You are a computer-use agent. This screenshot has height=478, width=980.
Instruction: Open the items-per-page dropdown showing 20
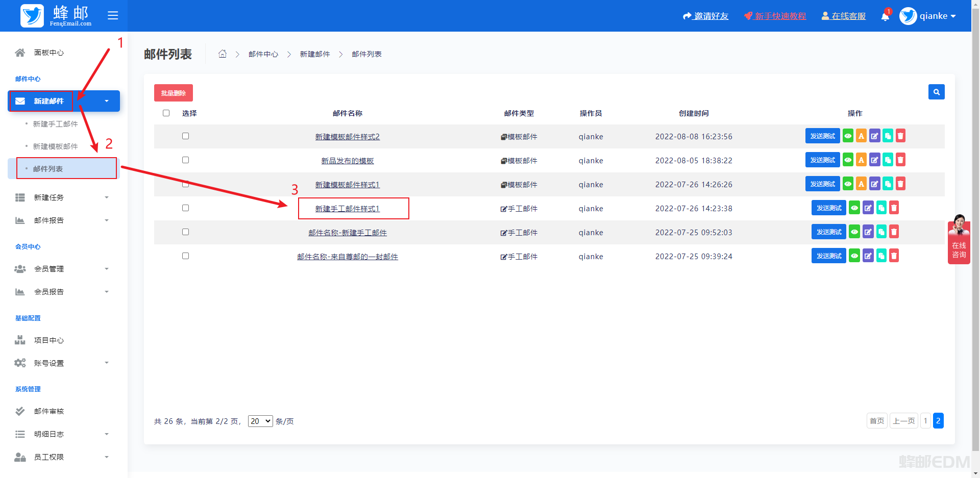coord(260,421)
